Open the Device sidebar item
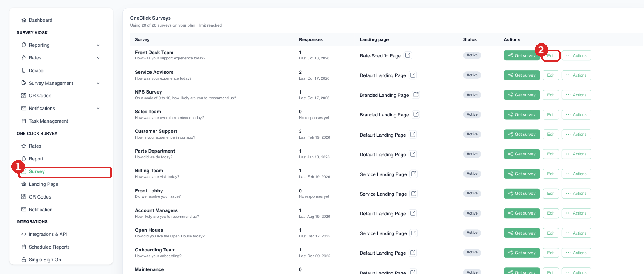This screenshot has width=644, height=274. point(36,71)
